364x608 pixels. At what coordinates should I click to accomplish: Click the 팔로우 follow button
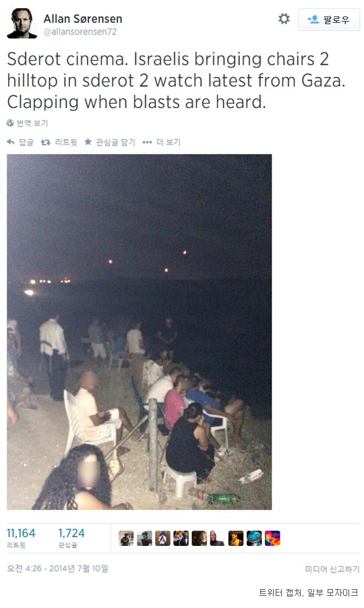tap(329, 20)
